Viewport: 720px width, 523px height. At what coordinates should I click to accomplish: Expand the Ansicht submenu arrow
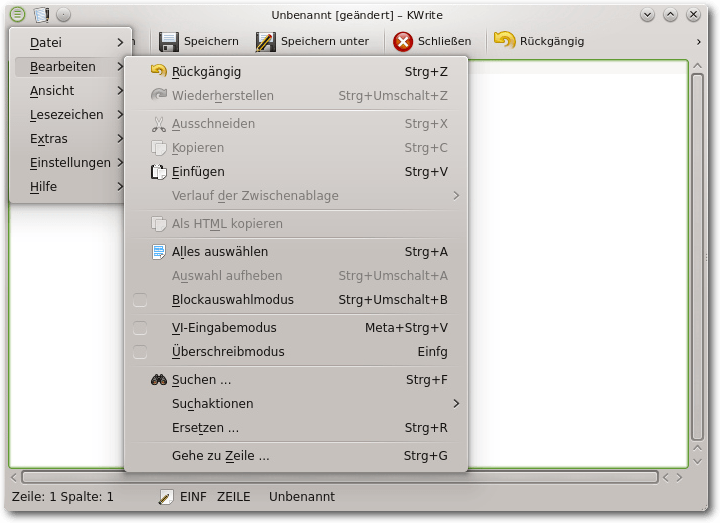coord(120,90)
